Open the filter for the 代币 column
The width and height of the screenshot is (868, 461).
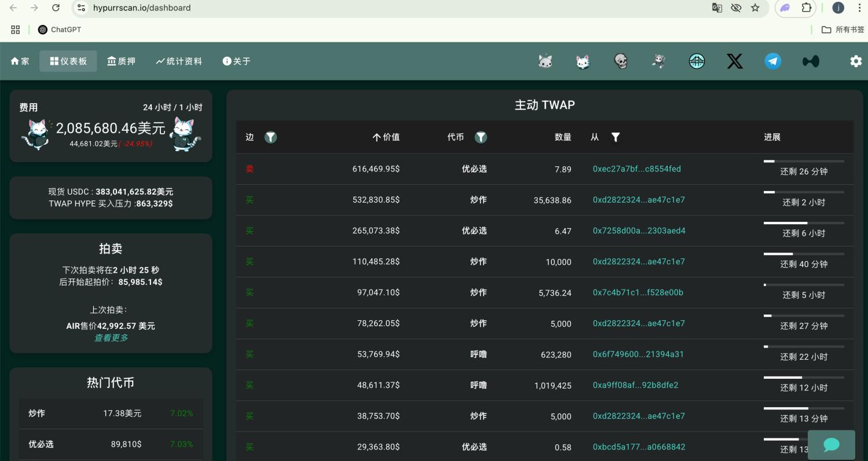click(x=481, y=137)
